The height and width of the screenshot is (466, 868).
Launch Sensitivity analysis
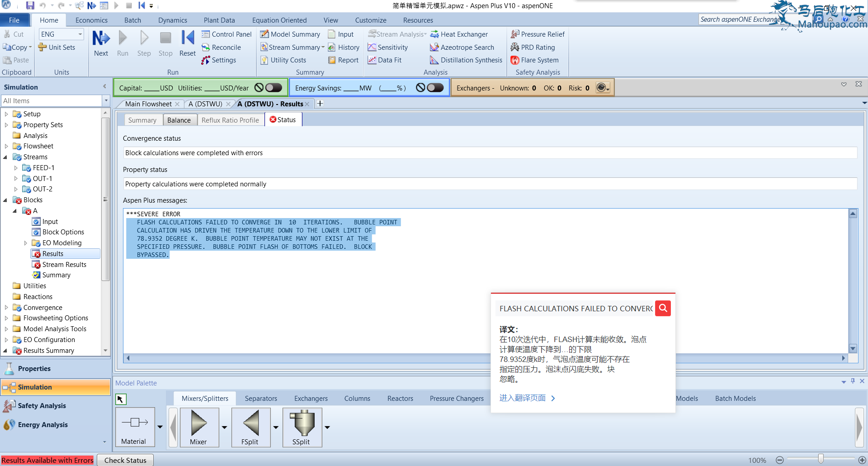coord(387,48)
